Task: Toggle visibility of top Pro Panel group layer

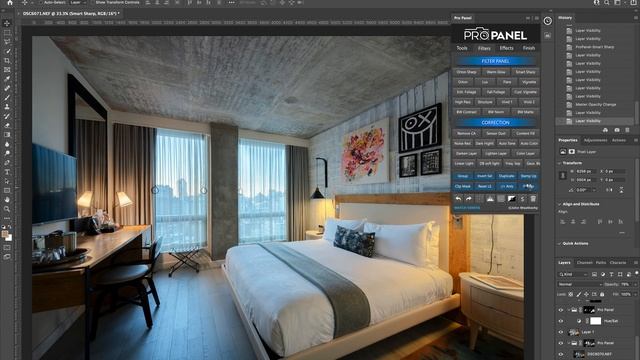Action: click(561, 310)
